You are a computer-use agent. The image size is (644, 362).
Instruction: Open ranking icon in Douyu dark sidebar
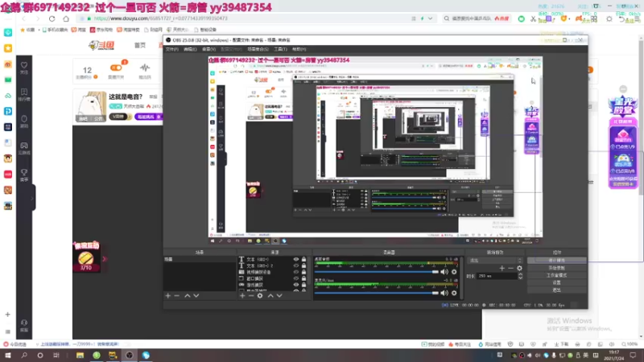point(24,92)
